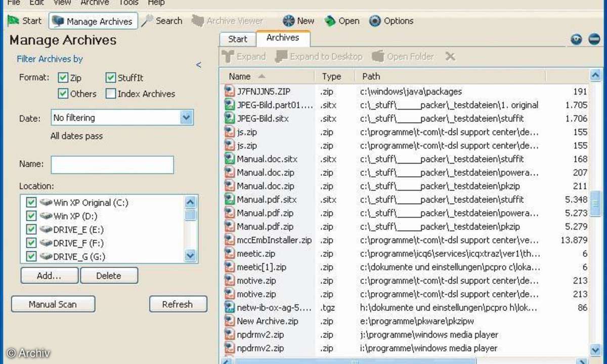607x364 pixels.
Task: Click the Delete location button
Action: tap(109, 276)
